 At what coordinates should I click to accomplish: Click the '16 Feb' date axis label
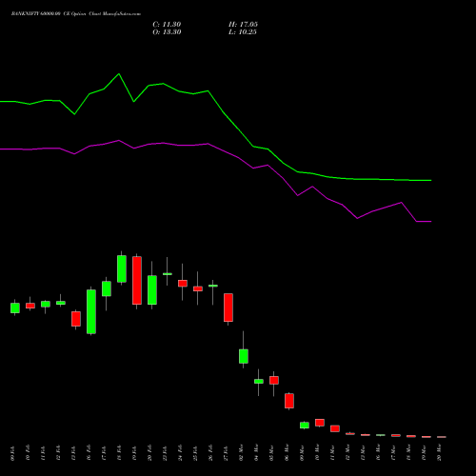point(89,452)
